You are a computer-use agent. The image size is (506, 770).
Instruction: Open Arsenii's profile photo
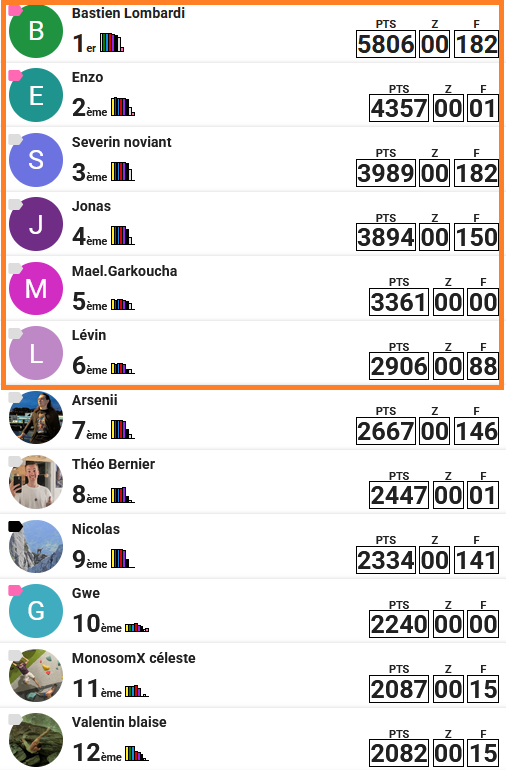[36, 417]
